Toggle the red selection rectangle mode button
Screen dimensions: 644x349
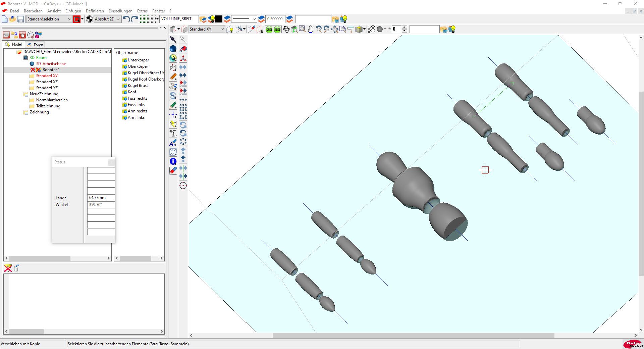(x=77, y=19)
